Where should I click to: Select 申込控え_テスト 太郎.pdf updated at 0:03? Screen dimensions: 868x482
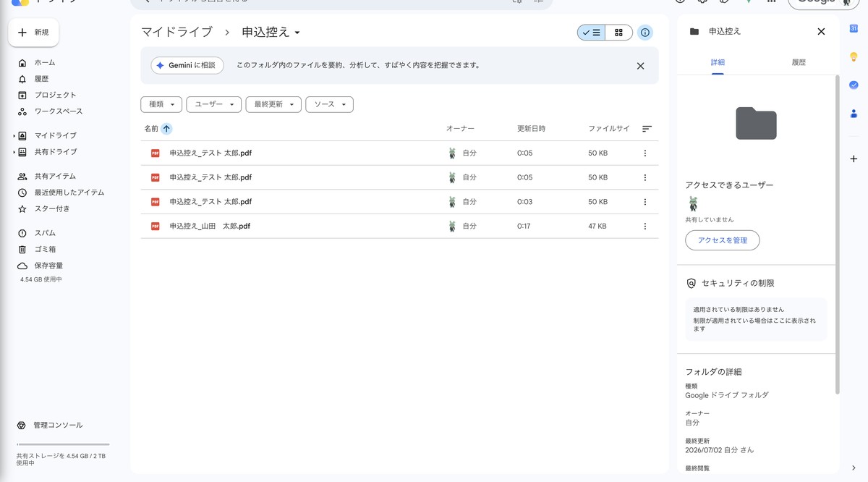[x=399, y=202]
